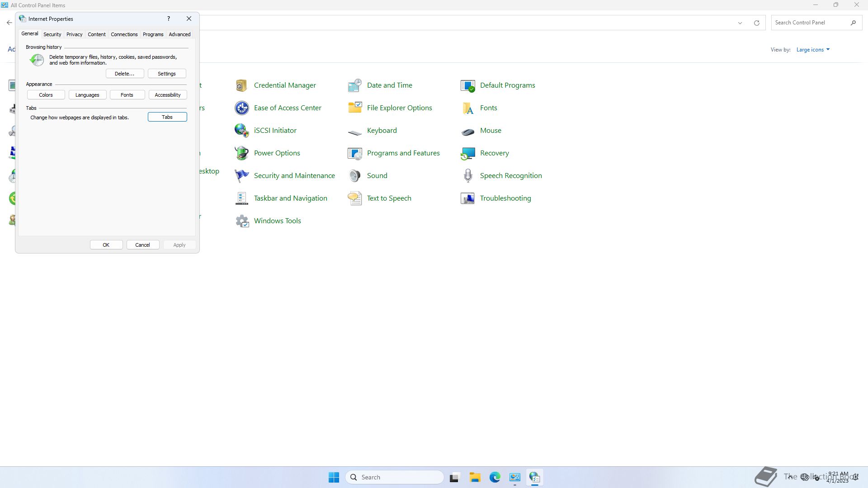Click the help question mark in Internet Properties
Image resolution: width=868 pixels, height=488 pixels.
click(x=169, y=19)
